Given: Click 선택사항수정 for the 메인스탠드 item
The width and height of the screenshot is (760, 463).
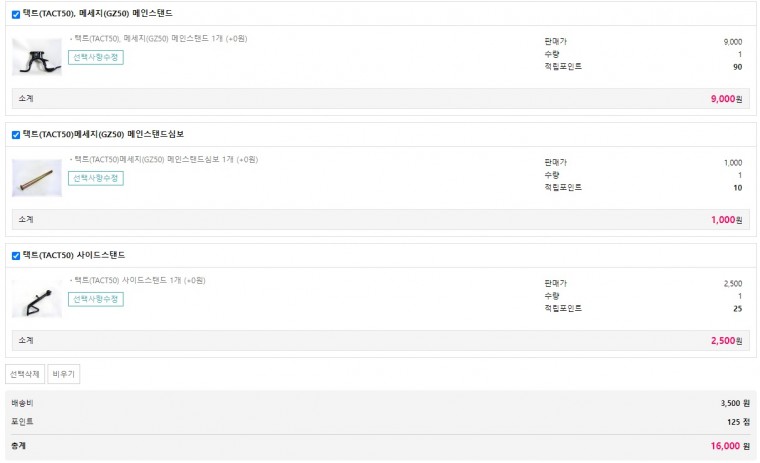Looking at the screenshot, I should point(96,57).
